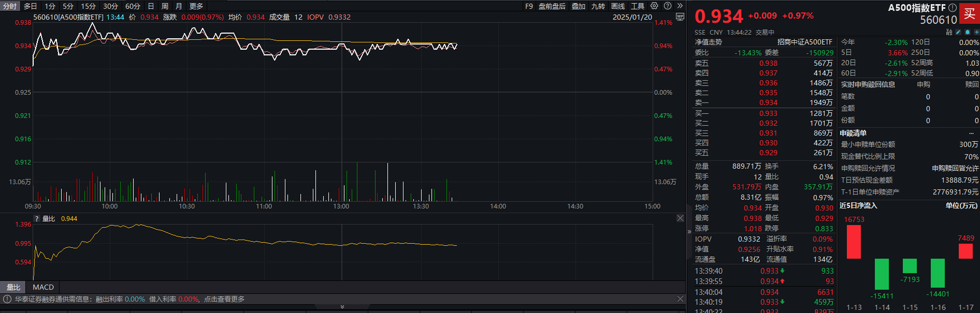Click the 1-13 red net inflow bar
Image resolution: width=980 pixels, height=313 pixels.
853,242
